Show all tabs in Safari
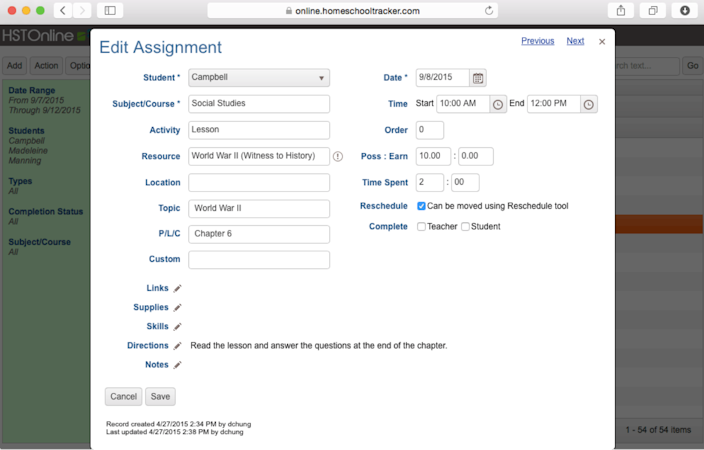Screen dimensions: 704x450 click(653, 10)
